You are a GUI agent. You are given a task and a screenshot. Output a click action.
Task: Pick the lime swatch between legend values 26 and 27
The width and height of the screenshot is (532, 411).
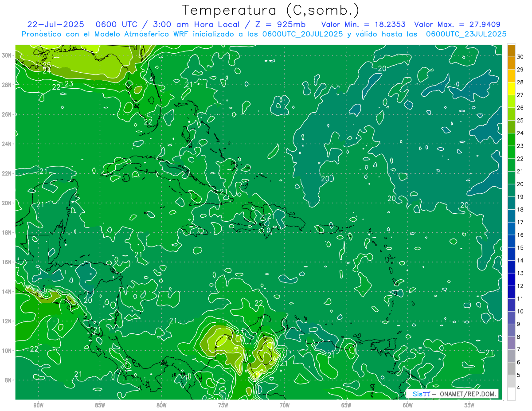click(512, 101)
